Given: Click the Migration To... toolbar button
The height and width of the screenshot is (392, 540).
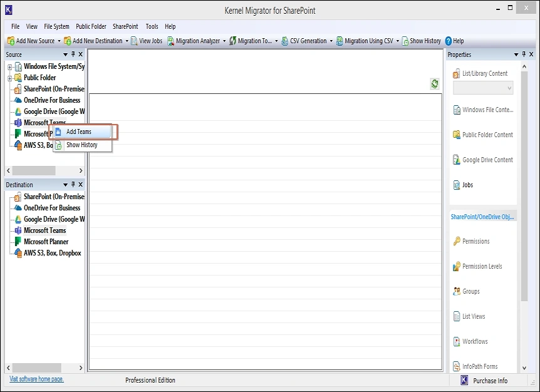Looking at the screenshot, I should pyautogui.click(x=251, y=41).
